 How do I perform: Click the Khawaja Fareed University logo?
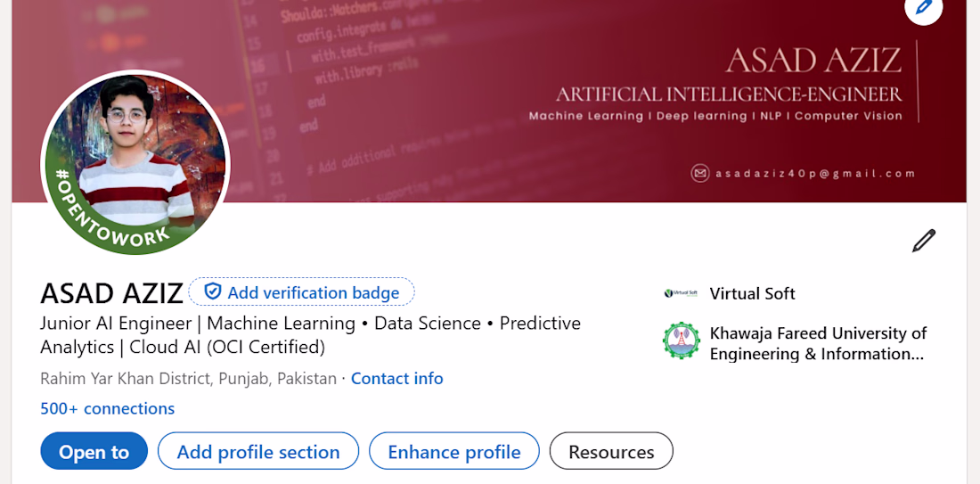click(682, 341)
